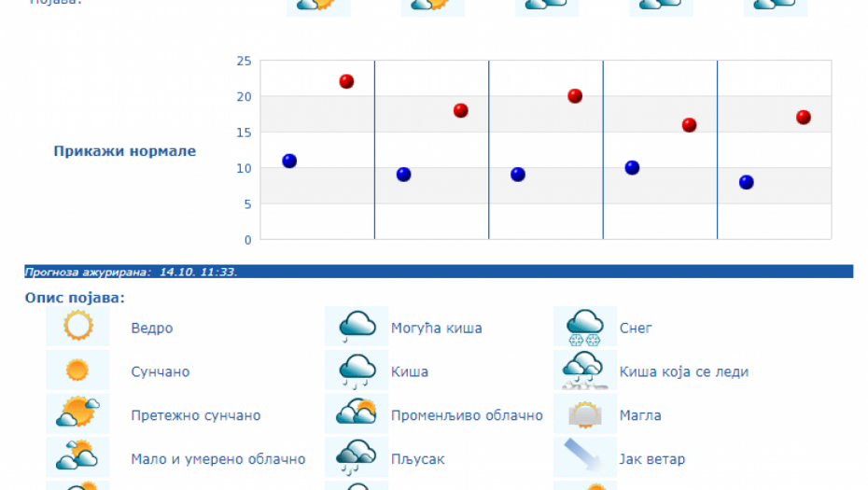The width and height of the screenshot is (868, 490).
Task: Click the Мало и умерено облачно icon
Action: (77, 457)
